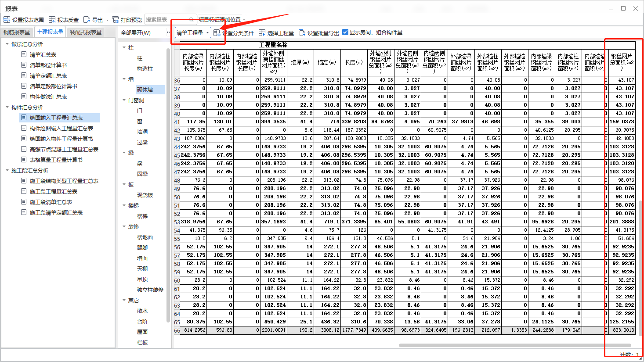Click the 选择工程量 button label
644x362 pixels.
(281, 33)
